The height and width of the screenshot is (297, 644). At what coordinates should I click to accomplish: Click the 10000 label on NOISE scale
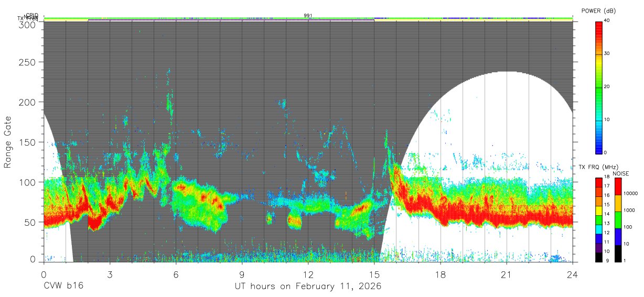[630, 193]
